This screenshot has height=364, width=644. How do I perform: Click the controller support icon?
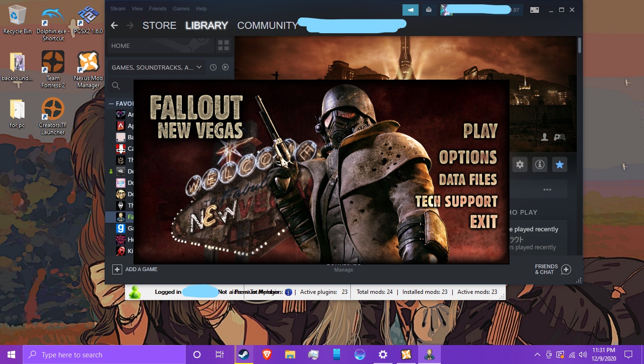pos(560,137)
